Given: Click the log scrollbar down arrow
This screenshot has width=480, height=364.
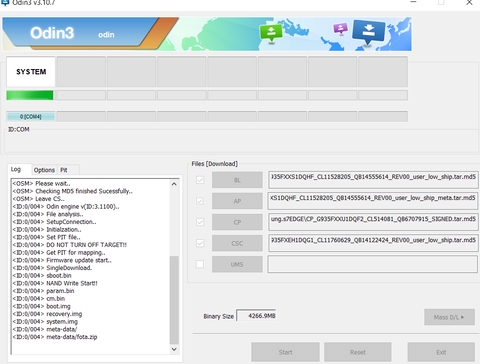Looking at the screenshot, I should 174,349.
